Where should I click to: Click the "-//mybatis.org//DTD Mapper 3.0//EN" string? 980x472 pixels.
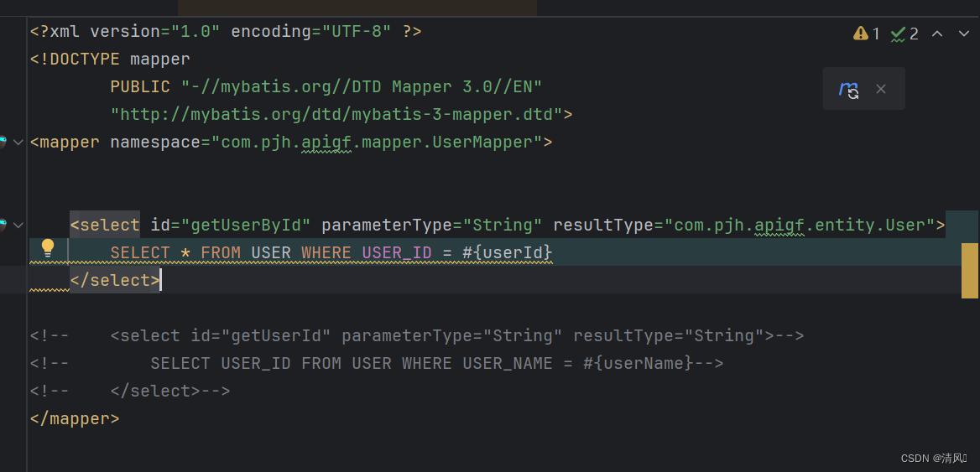click(x=361, y=87)
